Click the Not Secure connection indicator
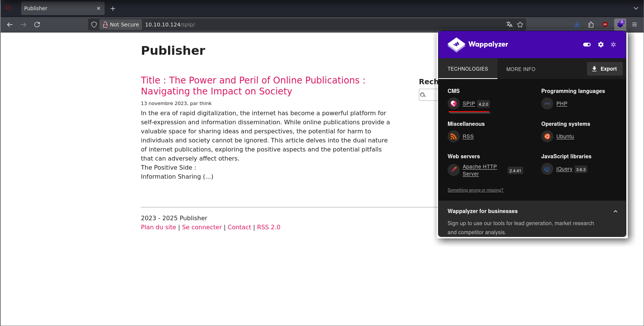 [121, 25]
